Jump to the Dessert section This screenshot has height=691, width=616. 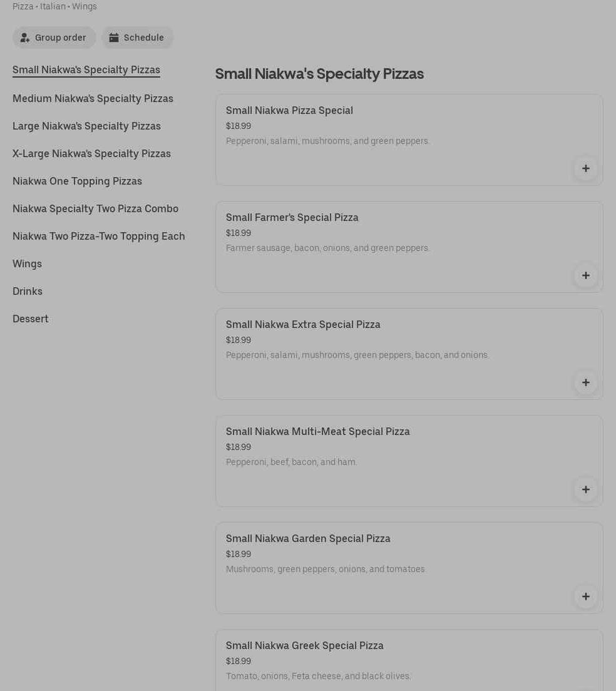coord(31,319)
